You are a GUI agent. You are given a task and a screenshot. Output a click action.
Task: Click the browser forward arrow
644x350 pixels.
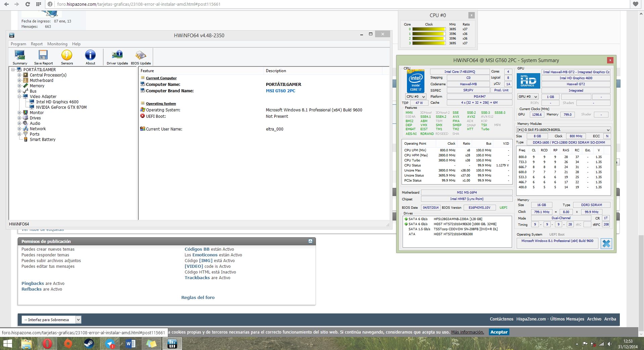(17, 4)
